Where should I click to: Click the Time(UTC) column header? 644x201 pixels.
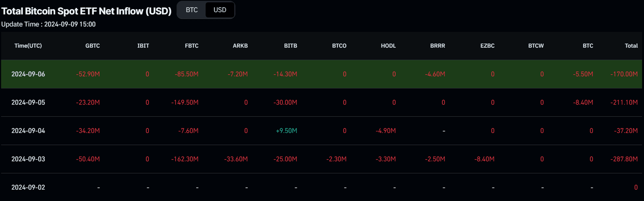pos(28,46)
